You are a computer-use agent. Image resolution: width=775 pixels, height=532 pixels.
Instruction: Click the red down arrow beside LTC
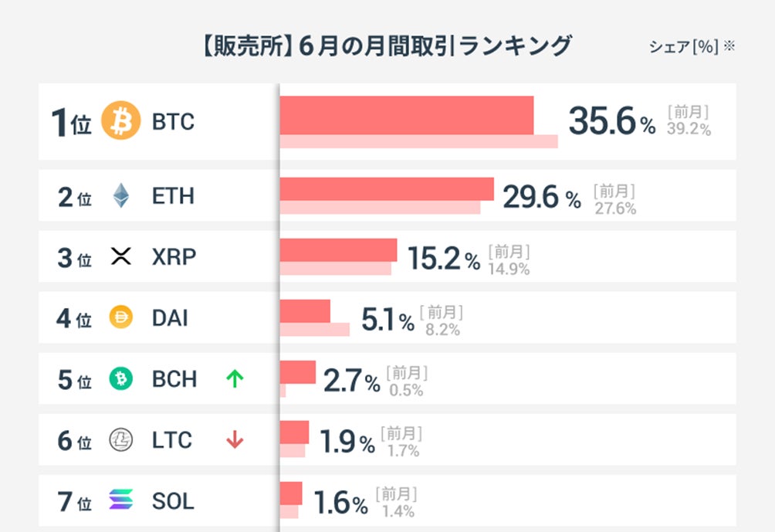pyautogui.click(x=235, y=440)
